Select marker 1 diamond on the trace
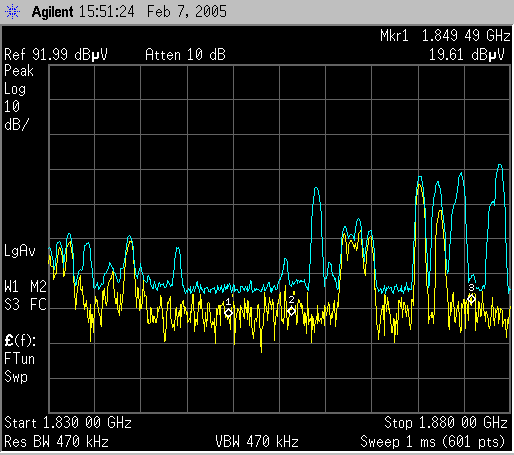514x455 pixels. [x=228, y=312]
